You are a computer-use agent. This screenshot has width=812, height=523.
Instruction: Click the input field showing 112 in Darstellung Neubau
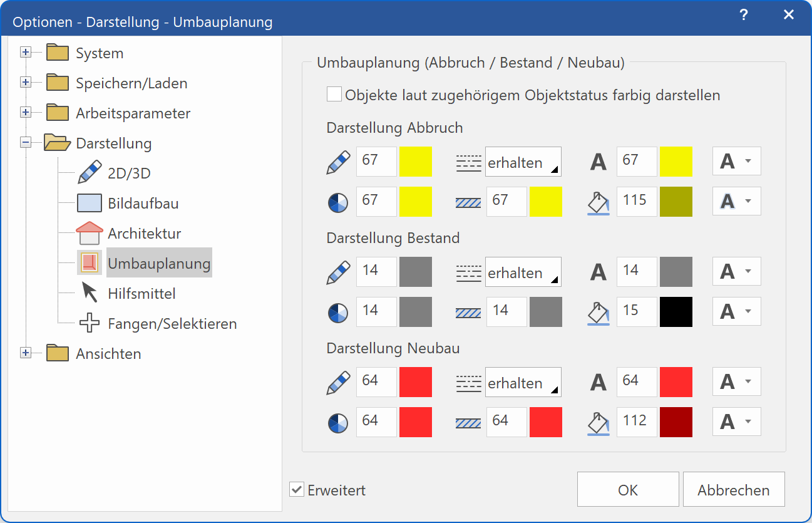click(637, 422)
